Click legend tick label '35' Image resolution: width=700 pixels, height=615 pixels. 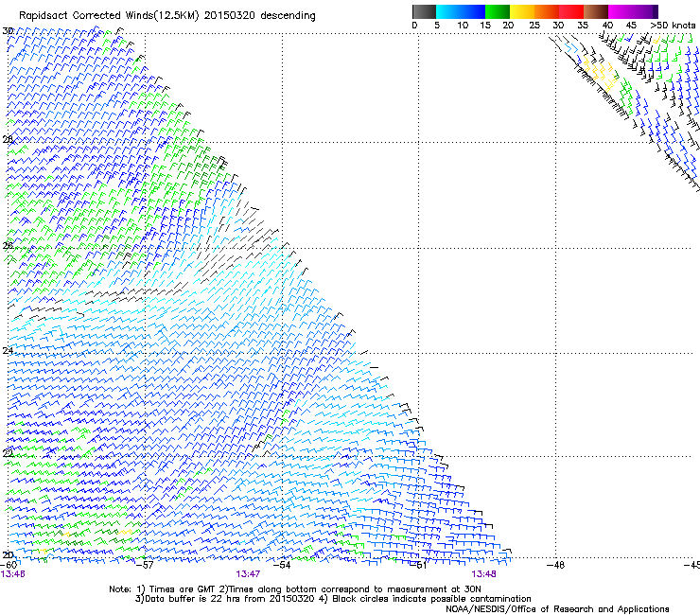583,25
